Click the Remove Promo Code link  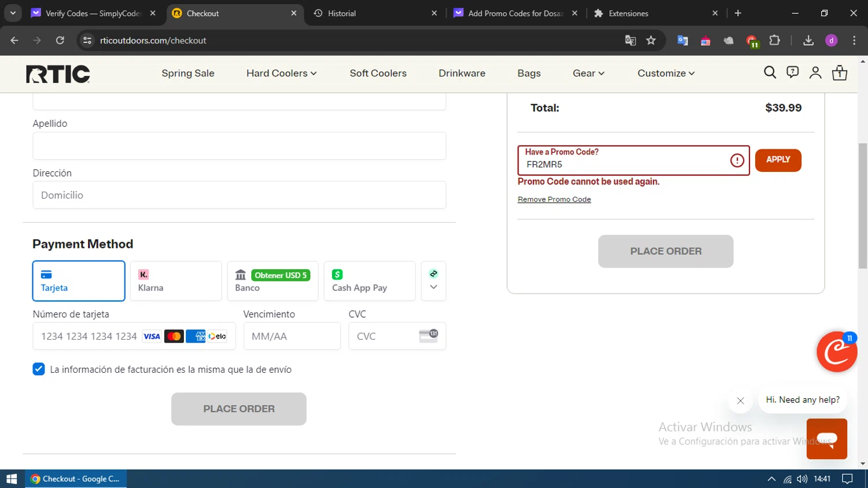point(554,199)
